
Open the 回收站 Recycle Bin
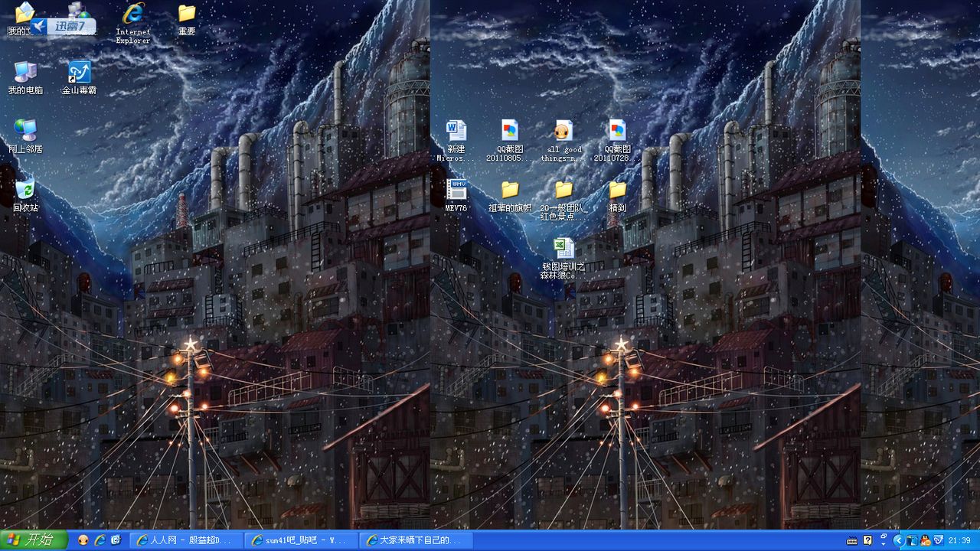[x=25, y=196]
